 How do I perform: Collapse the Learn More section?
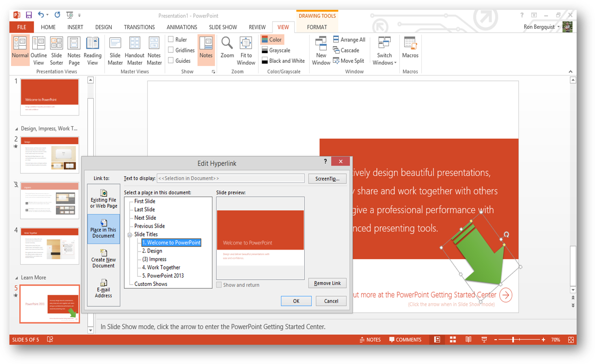pos(17,278)
